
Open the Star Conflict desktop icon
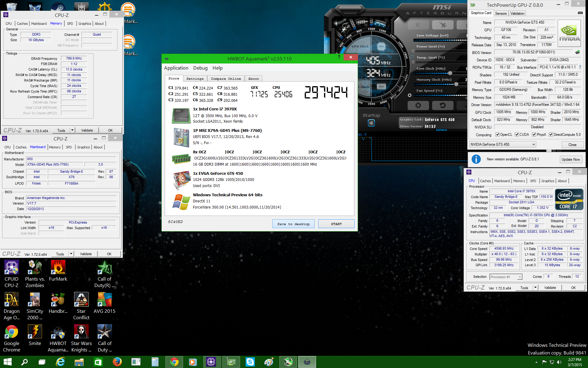[81, 306]
